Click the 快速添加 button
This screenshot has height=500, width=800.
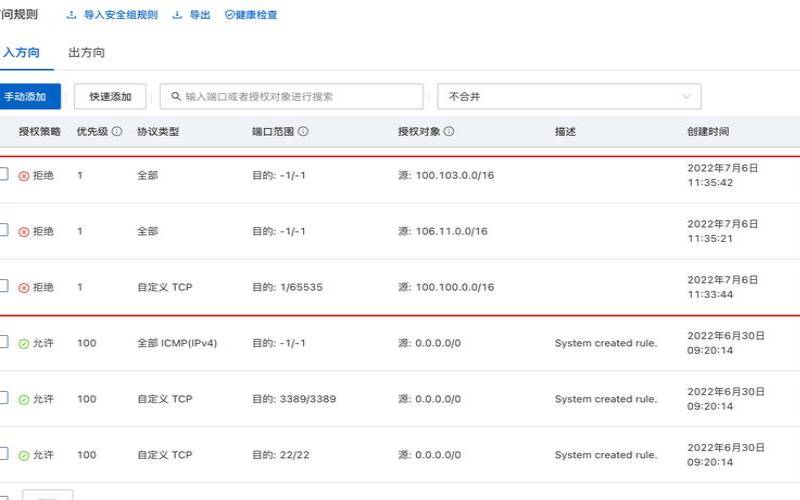pyautogui.click(x=110, y=96)
